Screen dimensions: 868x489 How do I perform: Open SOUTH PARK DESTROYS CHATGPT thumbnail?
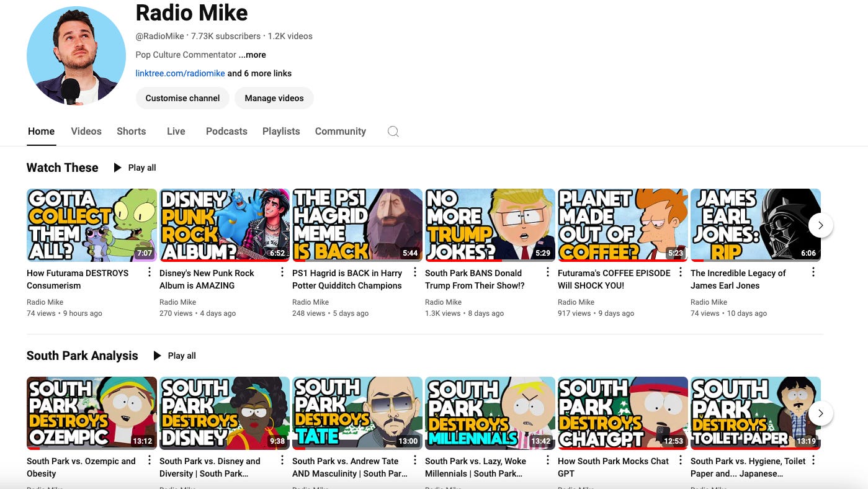pyautogui.click(x=623, y=413)
